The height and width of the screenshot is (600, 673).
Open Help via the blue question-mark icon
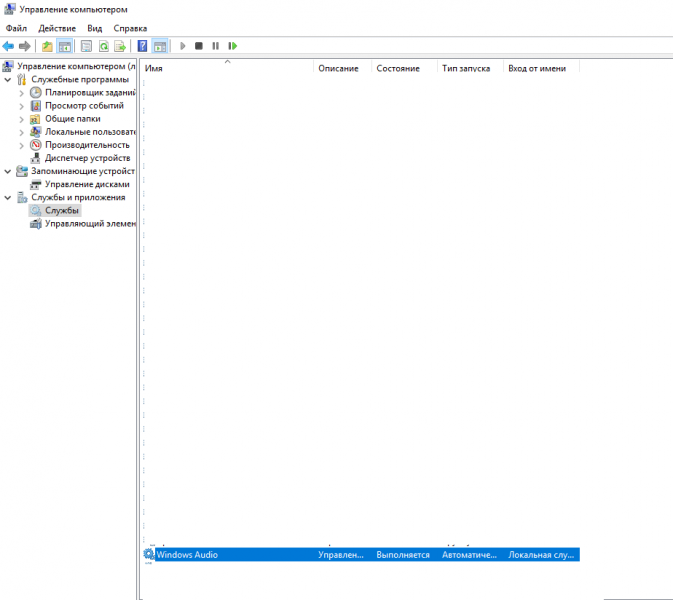(142, 46)
